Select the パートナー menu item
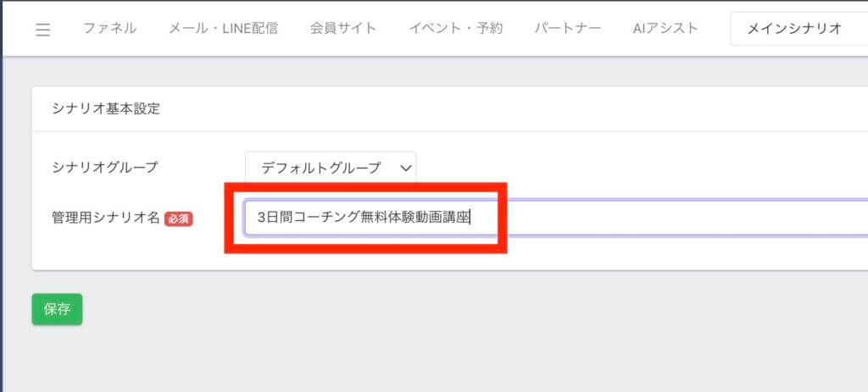The height and width of the screenshot is (392, 868). click(568, 28)
